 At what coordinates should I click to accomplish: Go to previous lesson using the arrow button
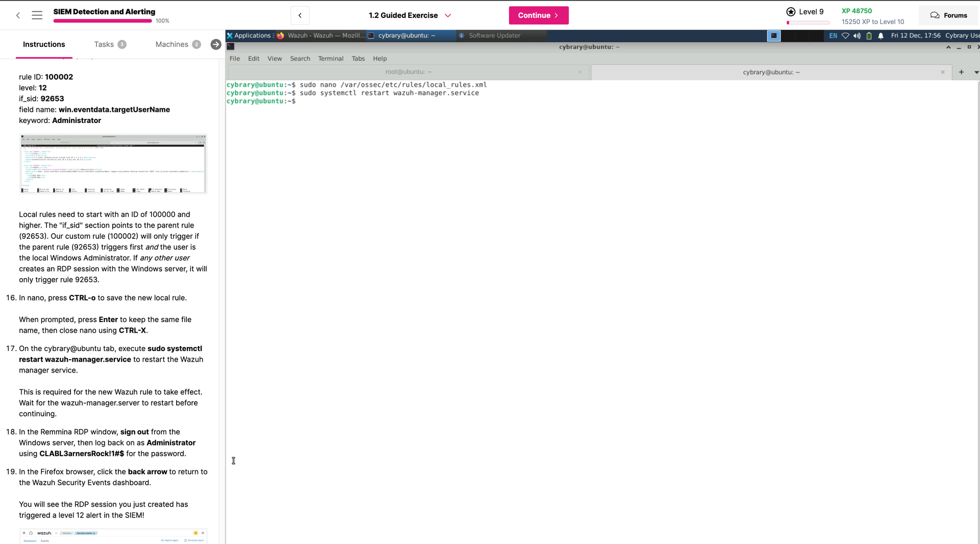tap(300, 15)
